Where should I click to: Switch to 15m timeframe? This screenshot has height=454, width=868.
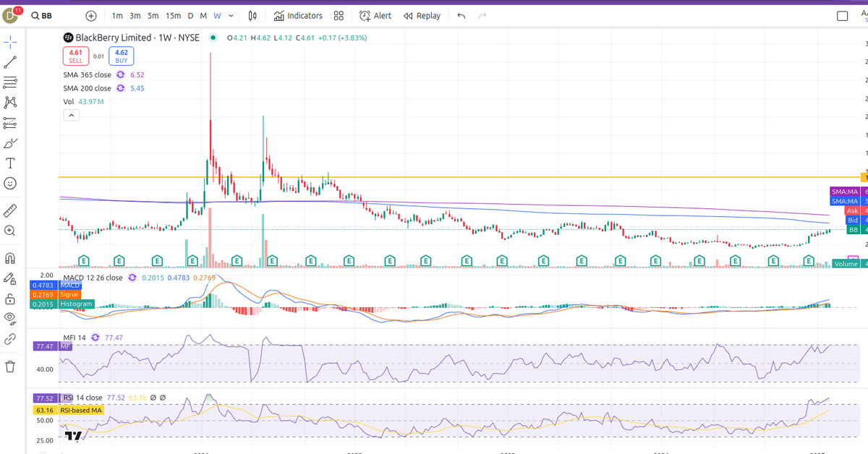(x=174, y=16)
